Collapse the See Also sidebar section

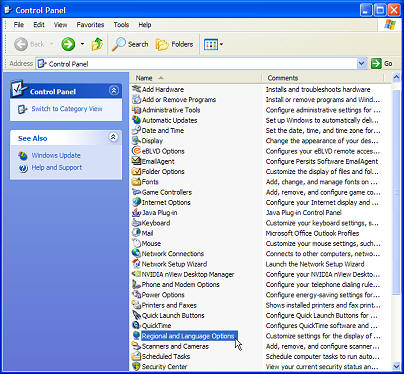(113, 137)
